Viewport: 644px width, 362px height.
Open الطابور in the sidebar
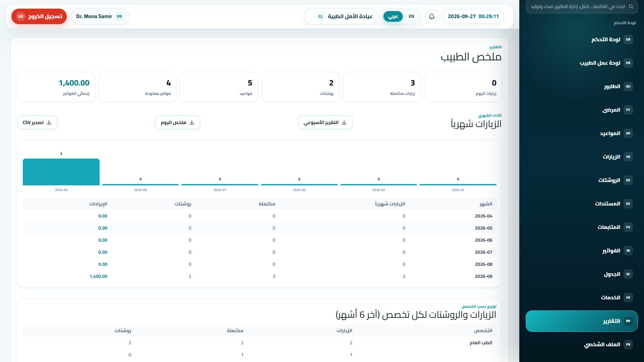coord(582,86)
